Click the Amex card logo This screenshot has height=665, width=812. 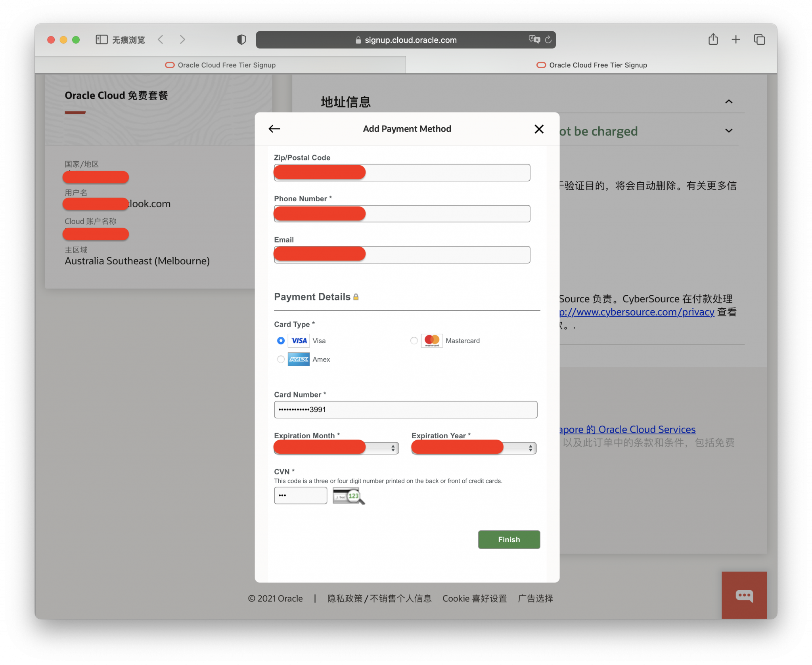[299, 359]
